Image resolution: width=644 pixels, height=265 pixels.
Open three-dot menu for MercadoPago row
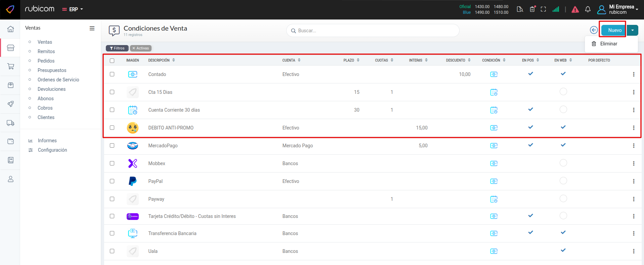pyautogui.click(x=634, y=146)
